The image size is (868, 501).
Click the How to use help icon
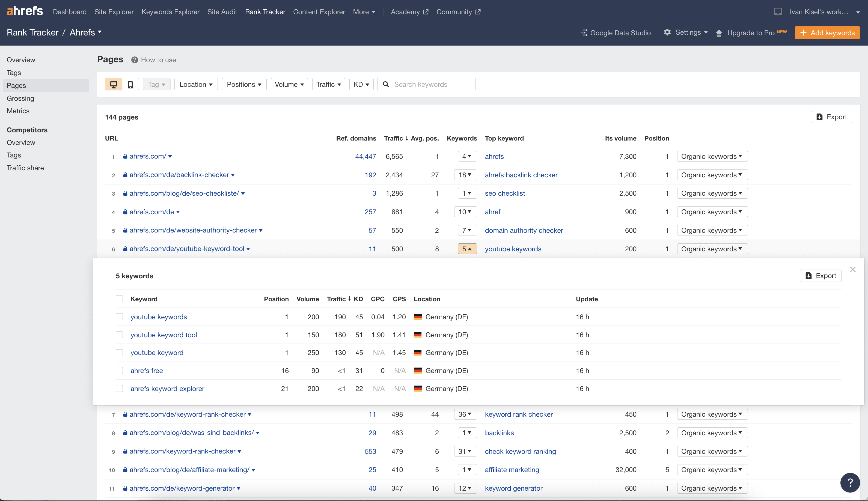(135, 60)
